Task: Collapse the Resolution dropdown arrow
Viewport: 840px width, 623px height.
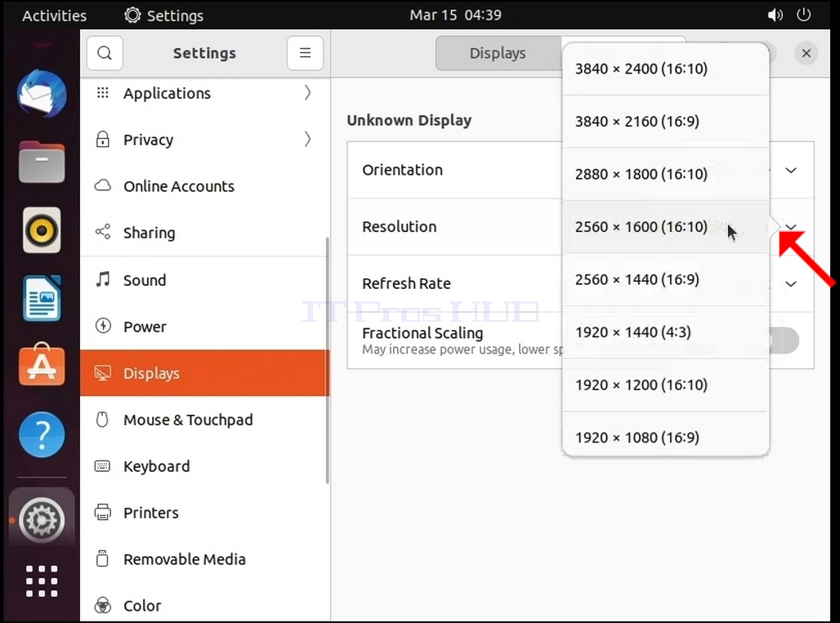Action: click(x=791, y=227)
